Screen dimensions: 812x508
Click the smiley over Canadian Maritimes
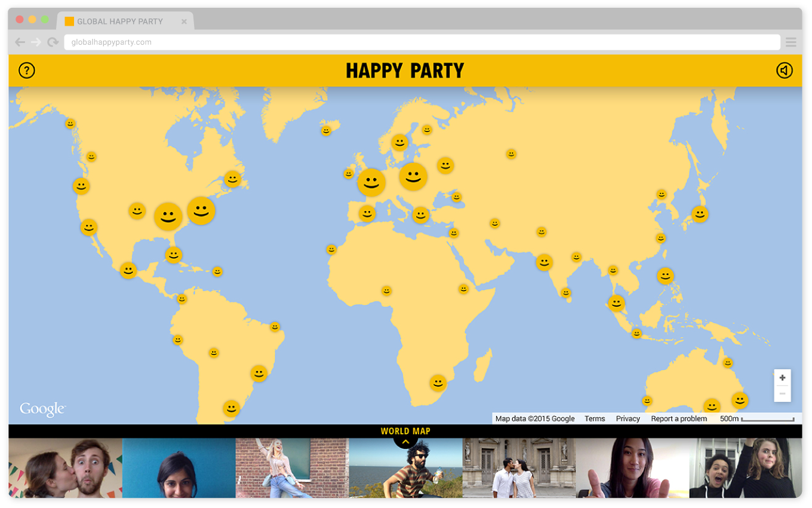(x=232, y=179)
